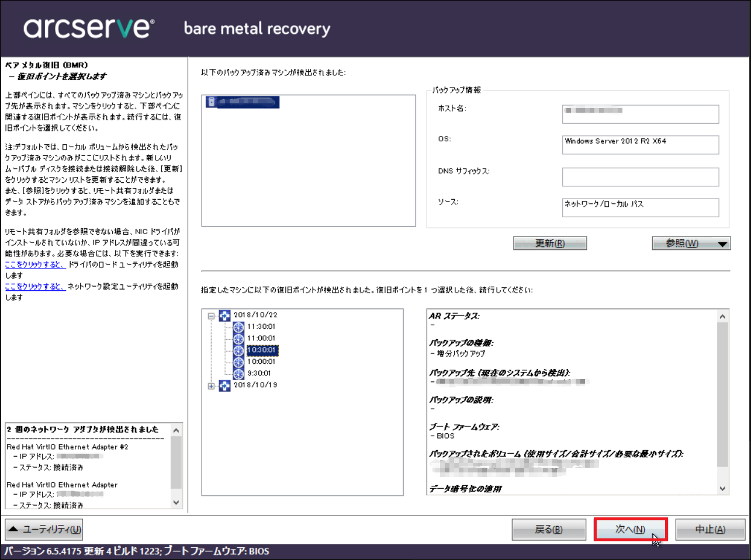Click the OS field showing Windows Server 2012
Viewport: 751px width, 560px height.
[641, 145]
